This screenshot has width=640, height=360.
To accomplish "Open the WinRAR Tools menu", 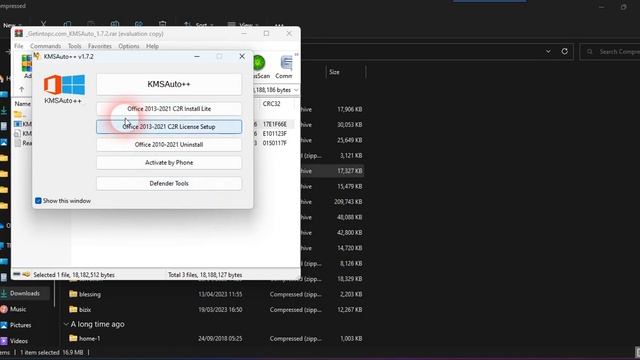I will 75,46.
